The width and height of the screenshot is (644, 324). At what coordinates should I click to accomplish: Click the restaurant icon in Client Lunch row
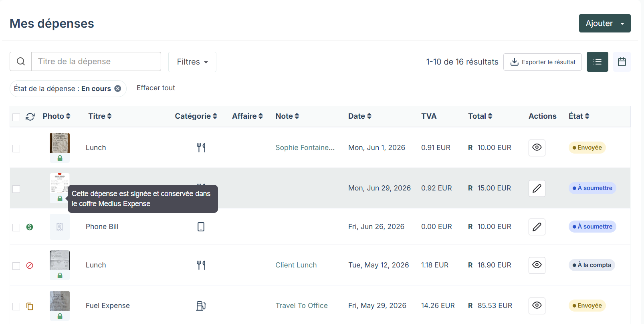click(x=201, y=265)
